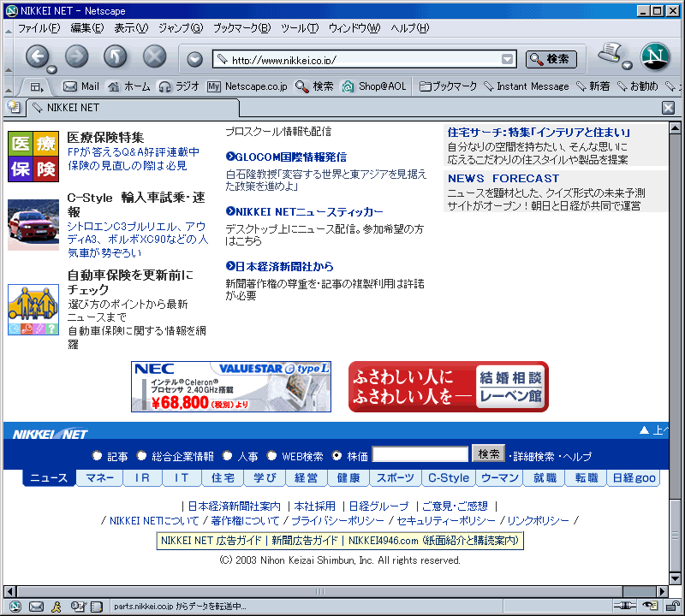Open the ジャンプ(G) menu
This screenshot has height=616, width=685.
pos(181,28)
